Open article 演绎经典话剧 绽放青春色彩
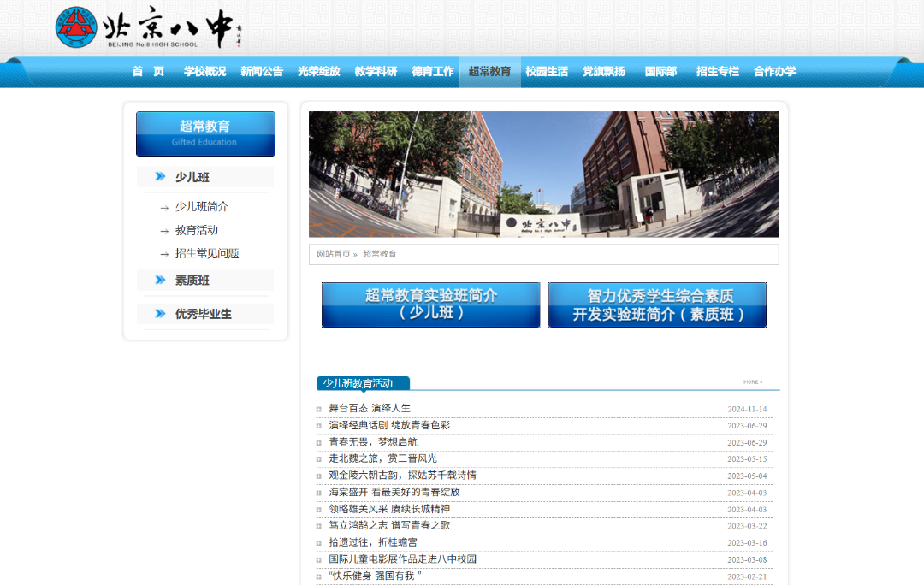This screenshot has width=924, height=585. tap(389, 425)
